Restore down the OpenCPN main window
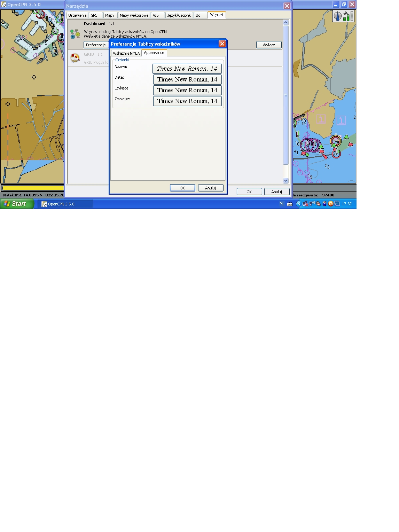The image size is (399, 532). click(344, 5)
